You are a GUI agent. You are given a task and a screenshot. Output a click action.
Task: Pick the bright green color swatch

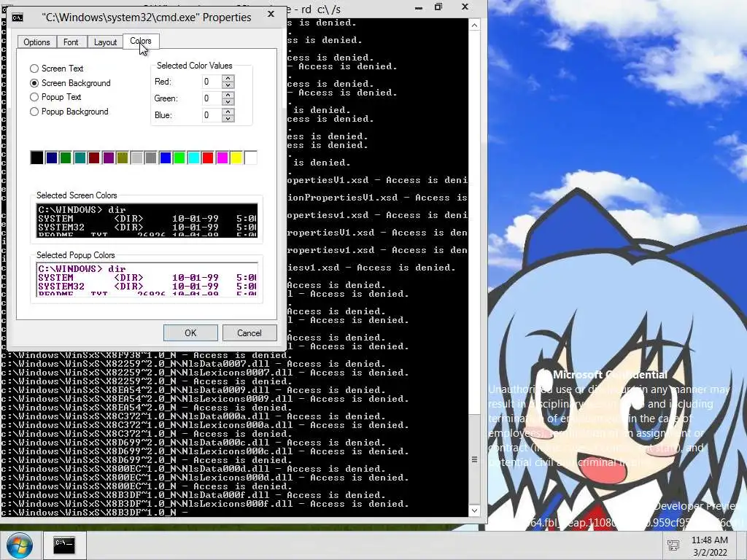pos(179,157)
